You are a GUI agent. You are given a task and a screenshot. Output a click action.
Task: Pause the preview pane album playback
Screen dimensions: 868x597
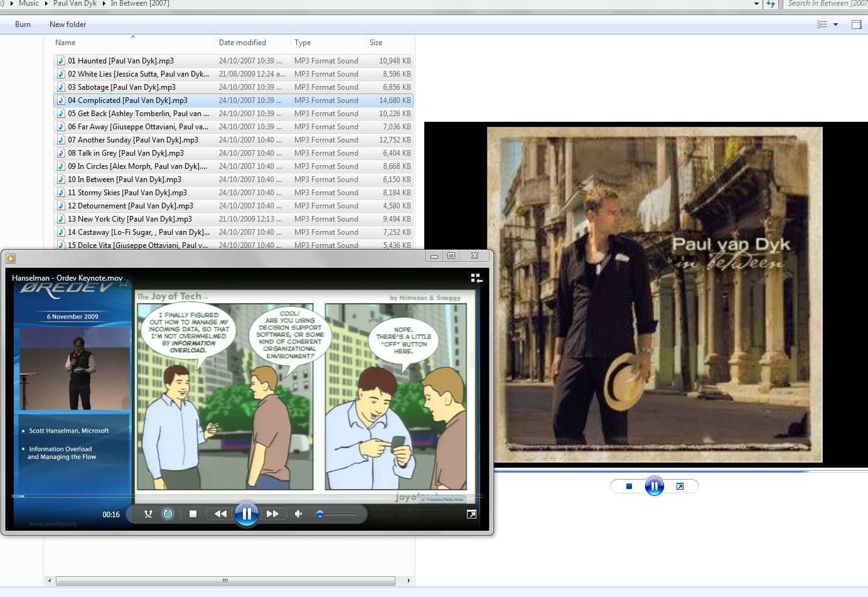point(654,487)
